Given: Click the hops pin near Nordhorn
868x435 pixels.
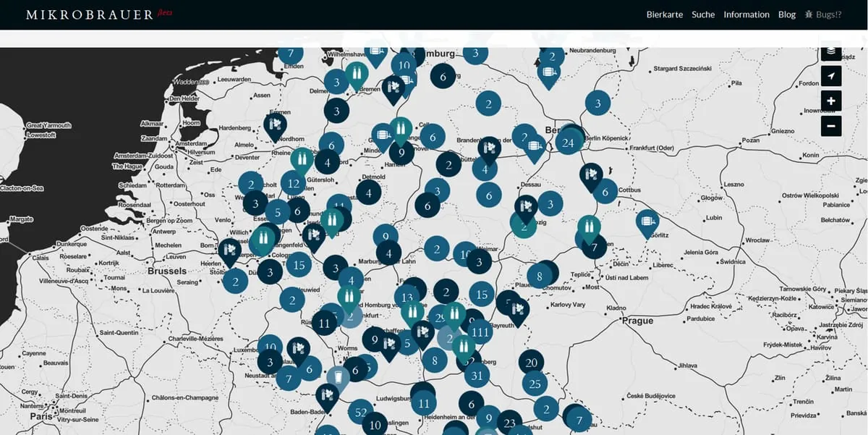Looking at the screenshot, I should 275,126.
